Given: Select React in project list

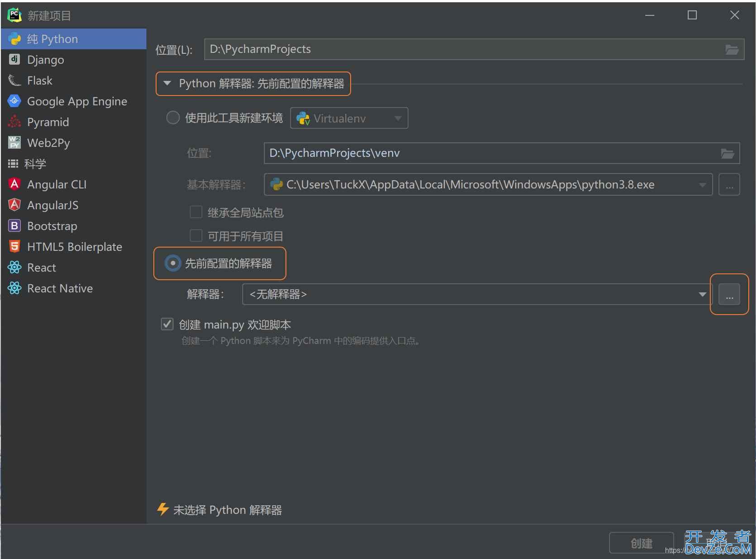Looking at the screenshot, I should pos(73,268).
